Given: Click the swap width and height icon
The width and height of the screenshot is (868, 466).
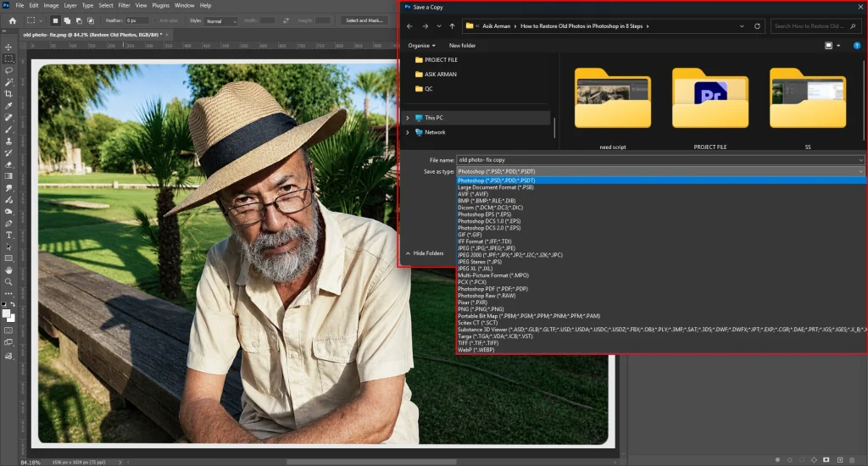Looking at the screenshot, I should pyautogui.click(x=286, y=20).
